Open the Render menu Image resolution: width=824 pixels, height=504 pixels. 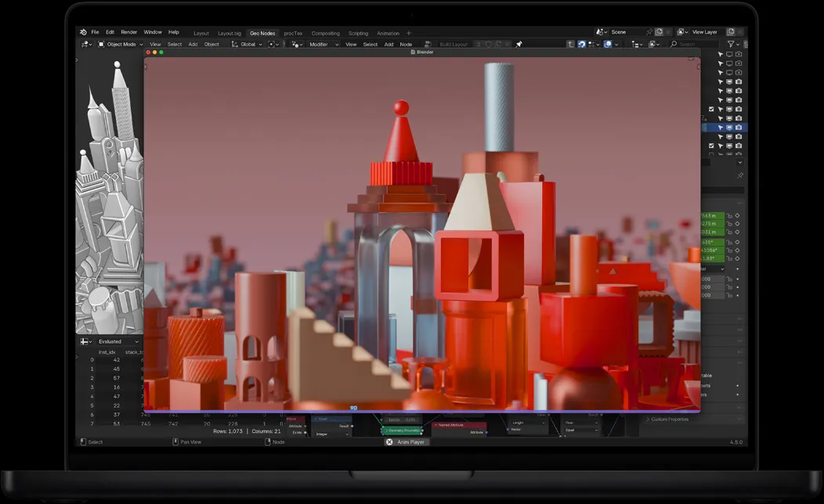point(130,32)
